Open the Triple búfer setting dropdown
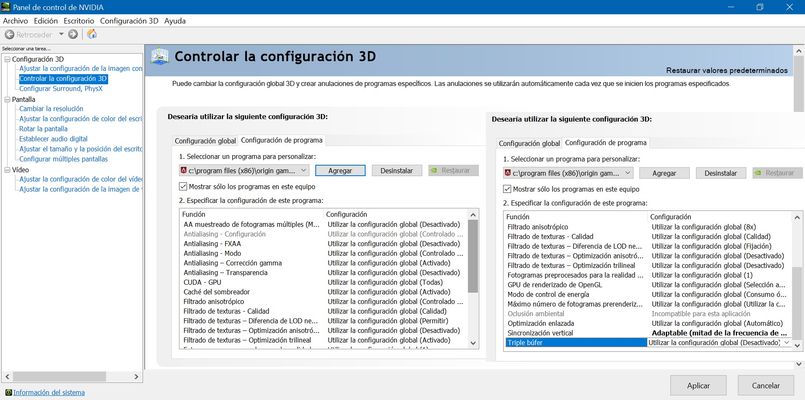Viewport: 805px width, 400px height. [786, 342]
